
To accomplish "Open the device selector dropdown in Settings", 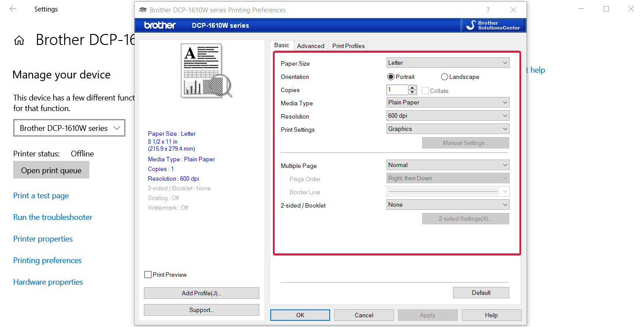I will coord(70,128).
